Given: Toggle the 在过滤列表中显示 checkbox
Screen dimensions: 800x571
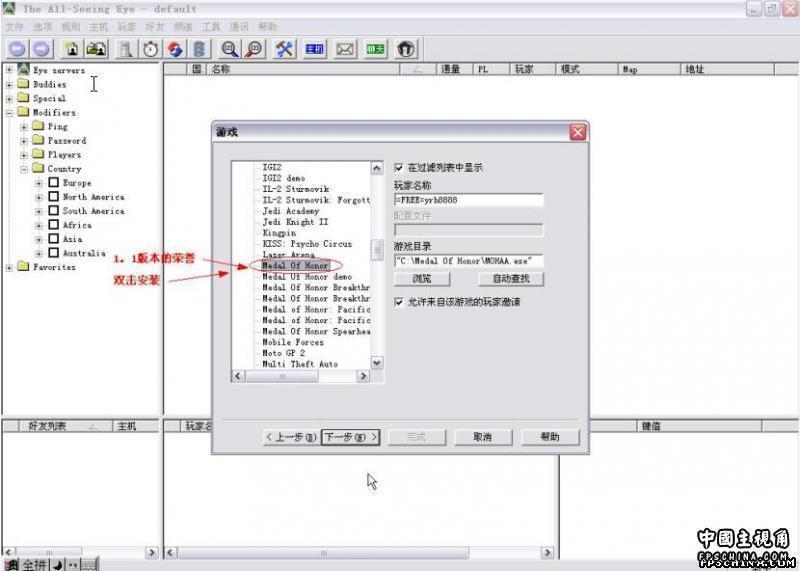Looking at the screenshot, I should [x=399, y=167].
